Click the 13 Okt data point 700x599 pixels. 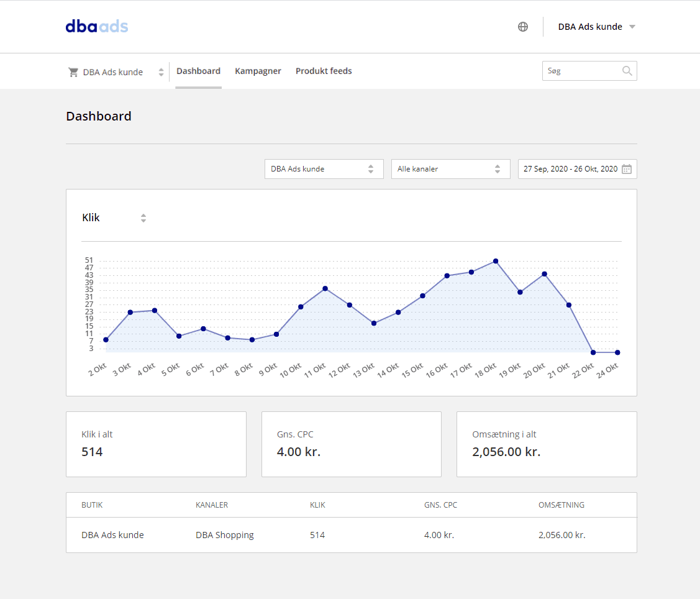[374, 323]
